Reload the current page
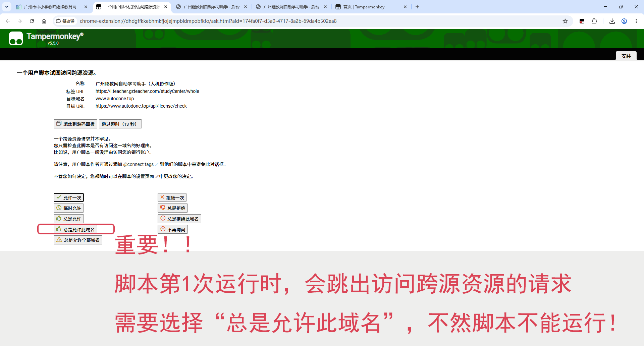 [32, 21]
